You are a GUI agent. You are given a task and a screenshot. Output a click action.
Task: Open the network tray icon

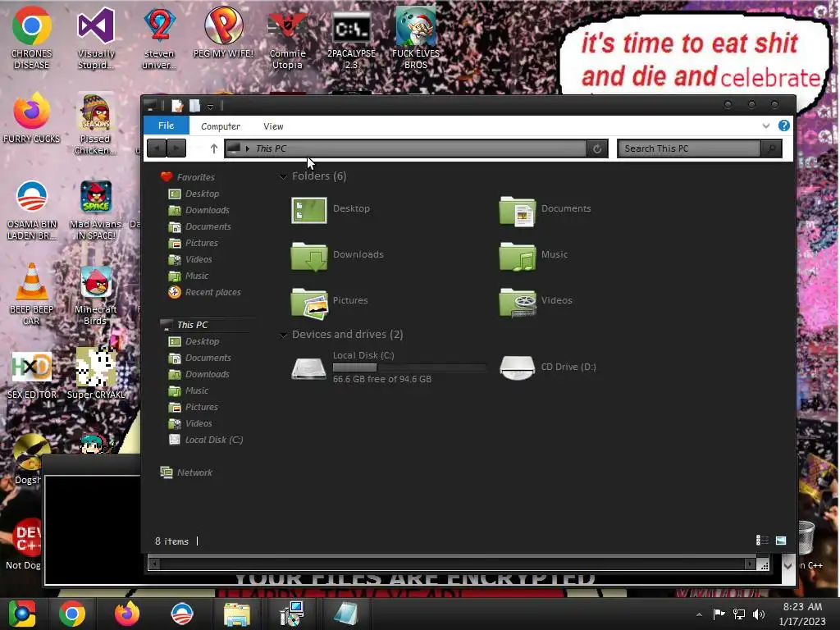click(x=739, y=614)
